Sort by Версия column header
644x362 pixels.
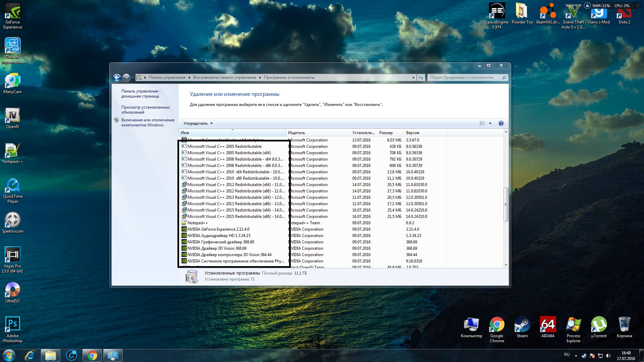point(425,133)
